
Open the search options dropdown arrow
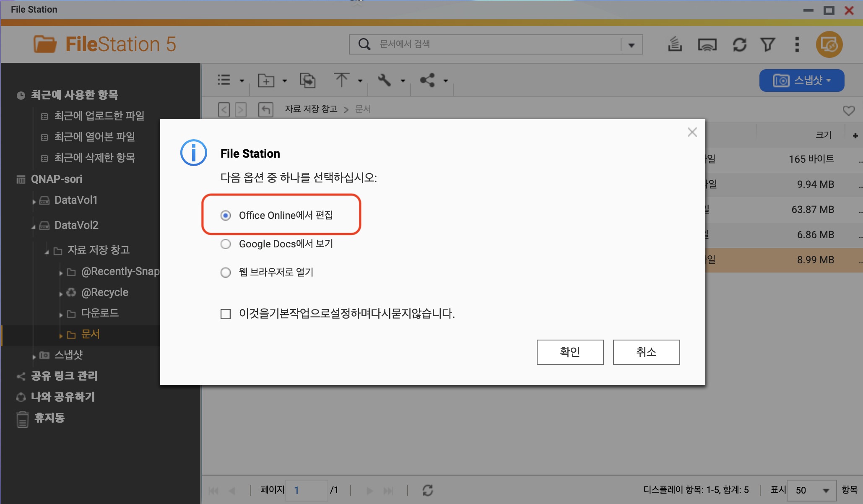click(632, 44)
